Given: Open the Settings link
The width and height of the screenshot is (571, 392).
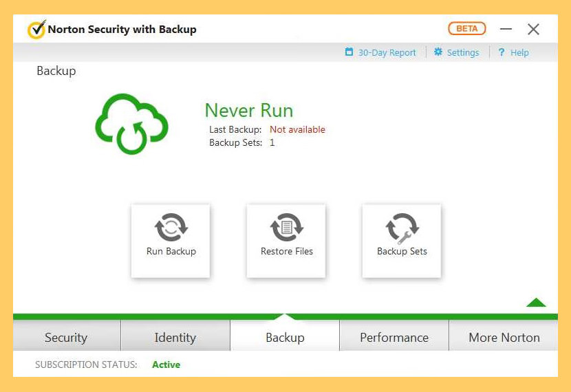Looking at the screenshot, I should click(x=463, y=53).
